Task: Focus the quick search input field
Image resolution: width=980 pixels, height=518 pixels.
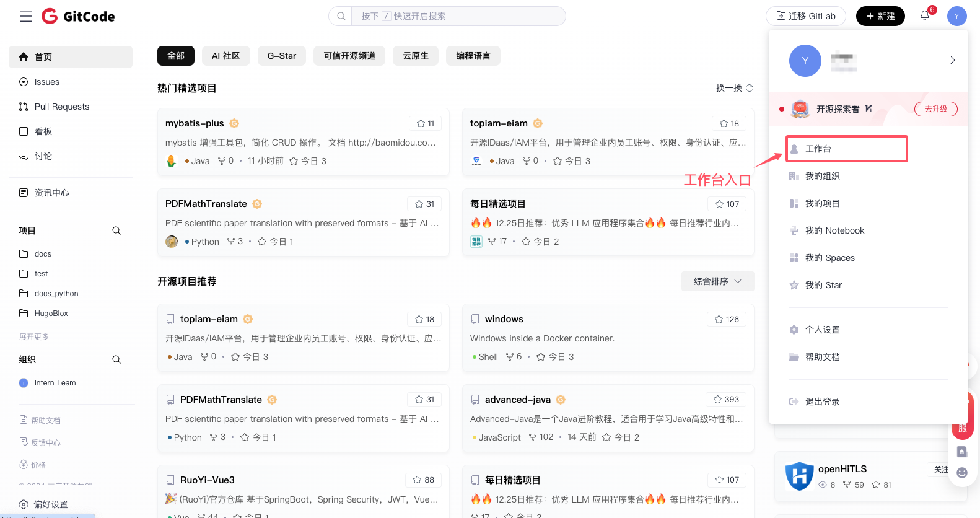Action: coord(458,16)
